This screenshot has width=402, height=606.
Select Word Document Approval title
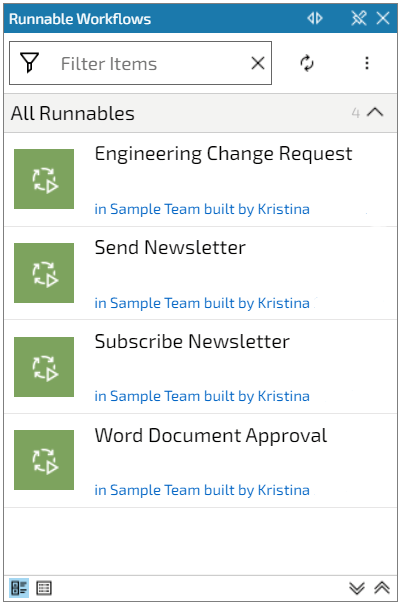point(211,436)
